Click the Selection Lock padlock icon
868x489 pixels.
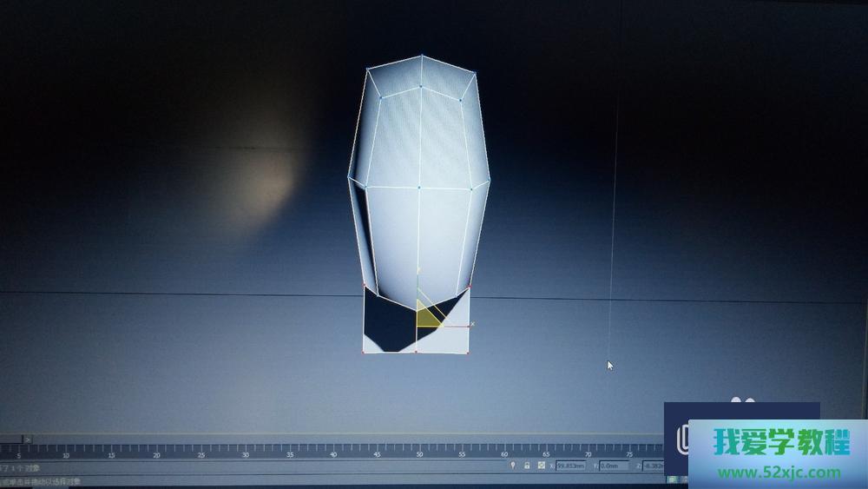click(x=527, y=466)
